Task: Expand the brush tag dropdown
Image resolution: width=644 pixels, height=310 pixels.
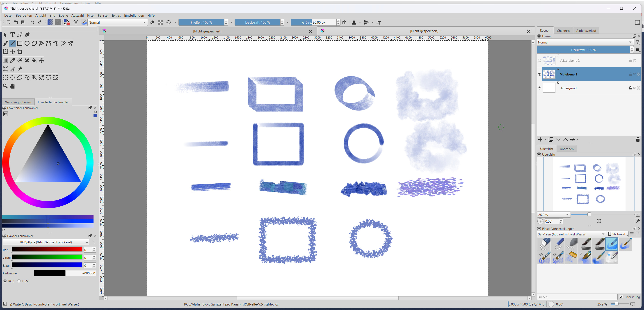Action: (571, 234)
